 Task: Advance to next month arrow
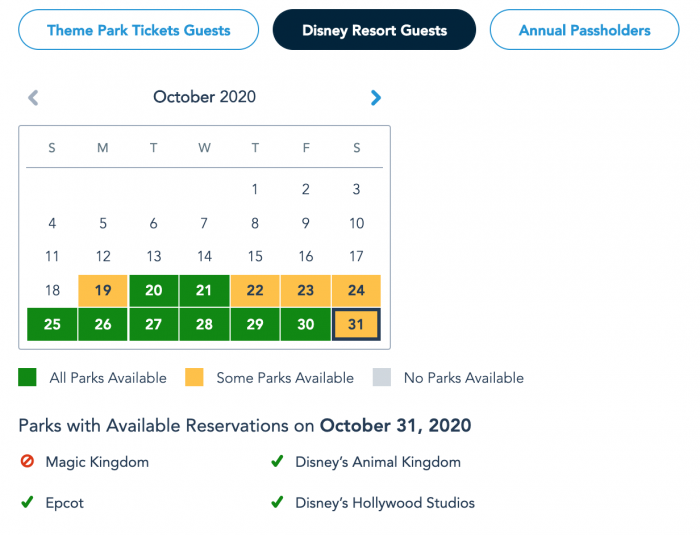click(376, 97)
